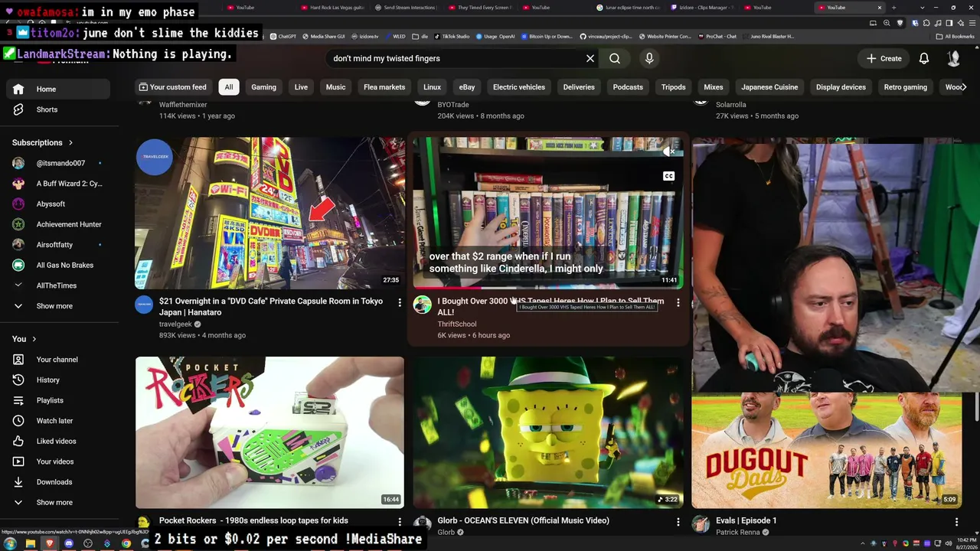Viewport: 980px width, 551px height.
Task: Play the Dugout Dads video thumbnail
Action: 827,450
